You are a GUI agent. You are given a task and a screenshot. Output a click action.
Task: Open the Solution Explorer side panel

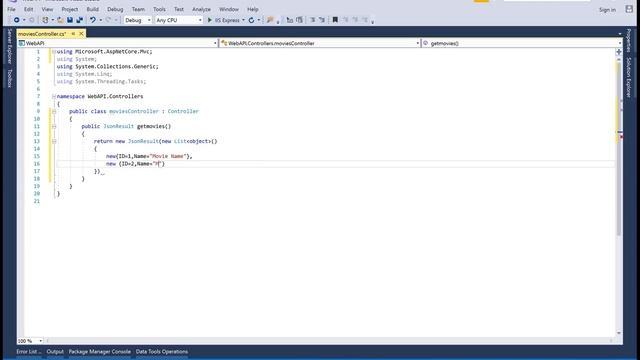[x=629, y=77]
